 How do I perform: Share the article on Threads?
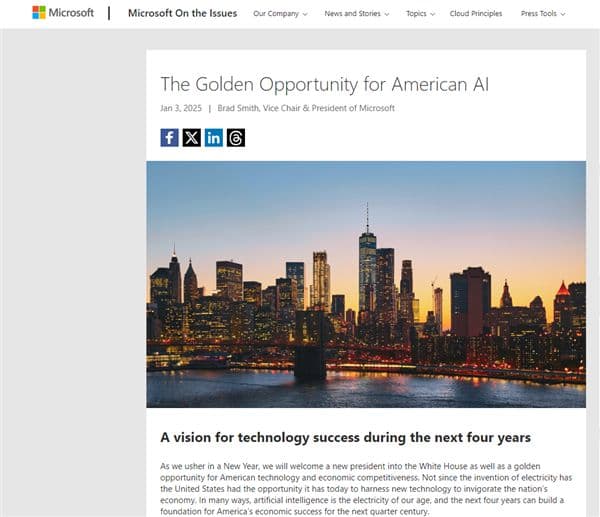click(236, 138)
